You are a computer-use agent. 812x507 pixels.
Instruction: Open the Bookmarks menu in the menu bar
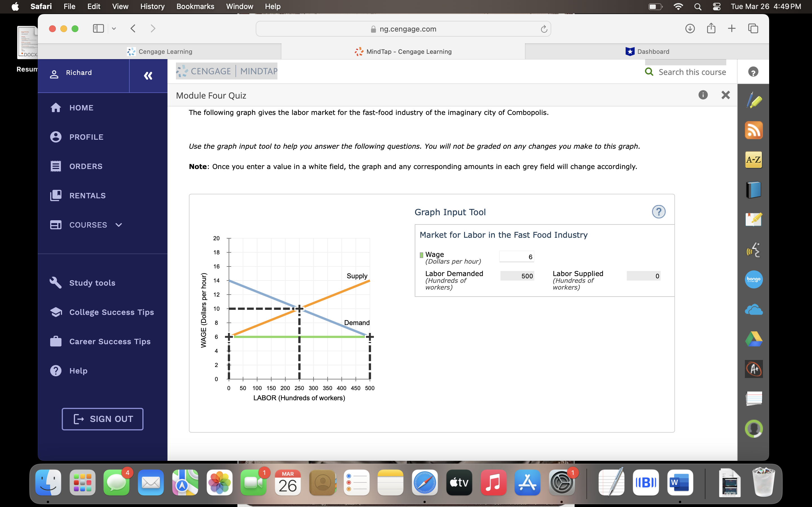[x=196, y=6]
